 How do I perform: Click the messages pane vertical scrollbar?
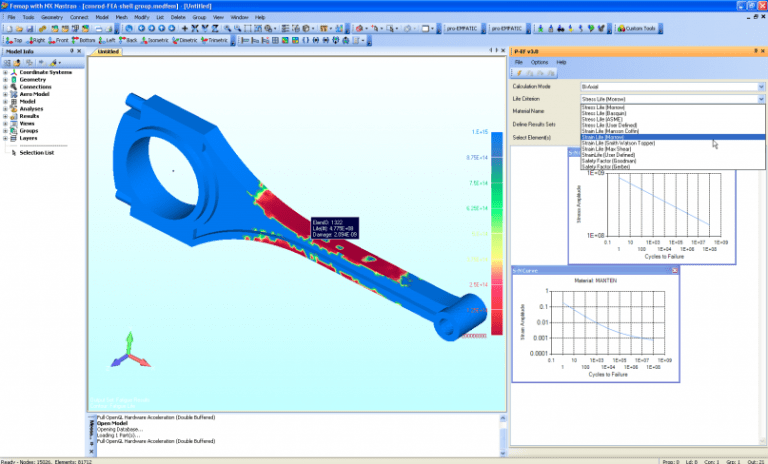(503, 436)
